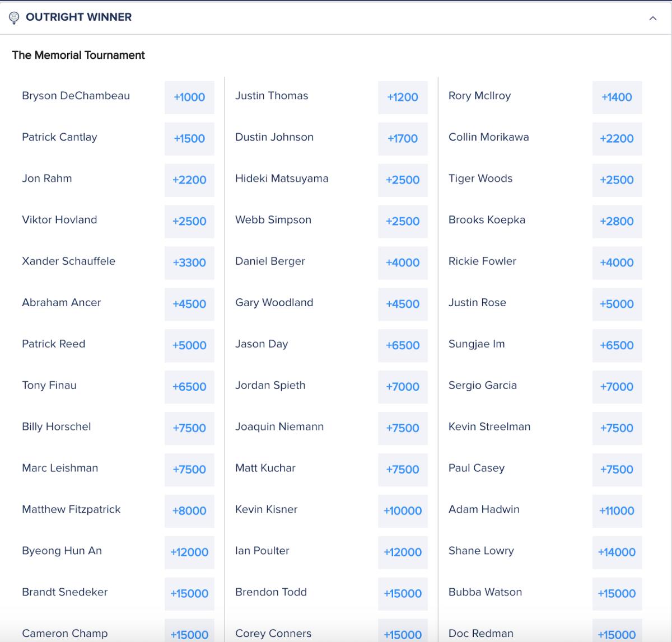
Task: Click Collin Morikawa's +2200 odds
Action: point(617,139)
